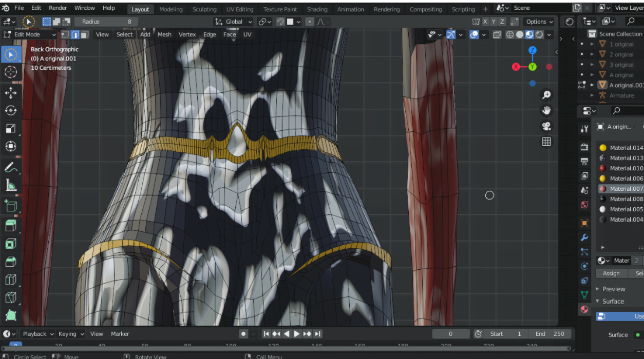Click the Radius value field

[106, 22]
